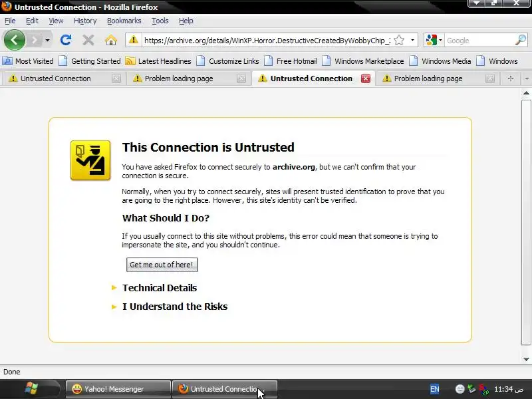Click the scrollbar up arrow
Screen dimensions: 532x399
pyautogui.click(x=526, y=93)
